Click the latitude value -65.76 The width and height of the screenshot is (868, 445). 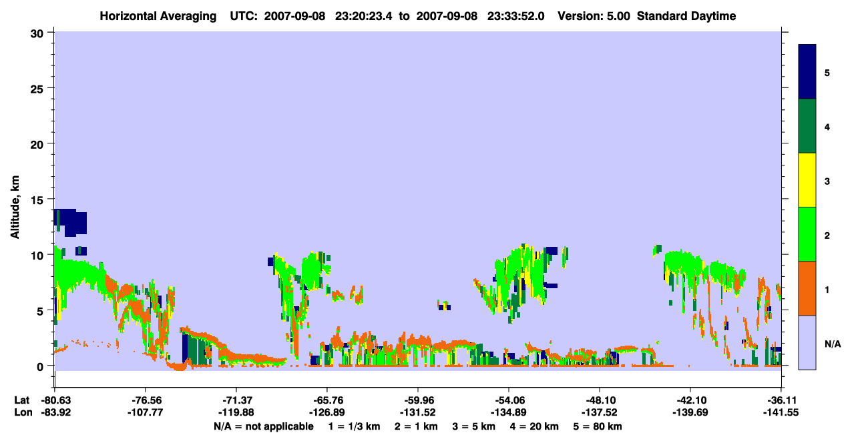pyautogui.click(x=327, y=400)
